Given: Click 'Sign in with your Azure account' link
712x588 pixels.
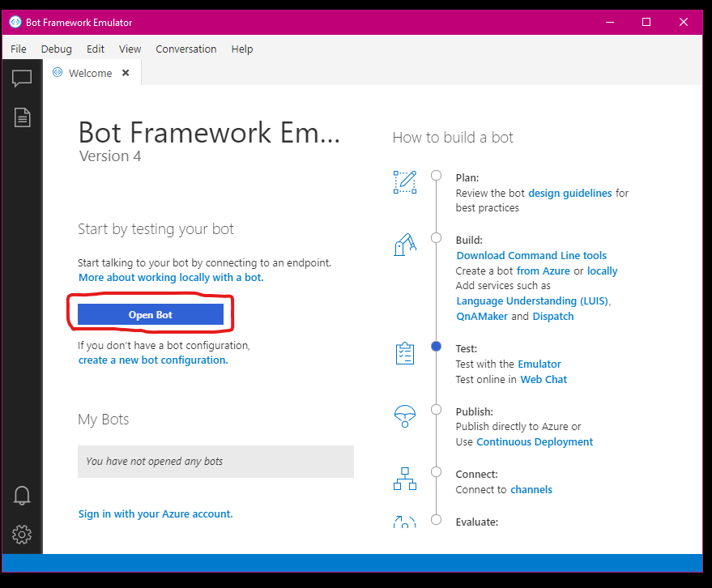Looking at the screenshot, I should [x=156, y=514].
